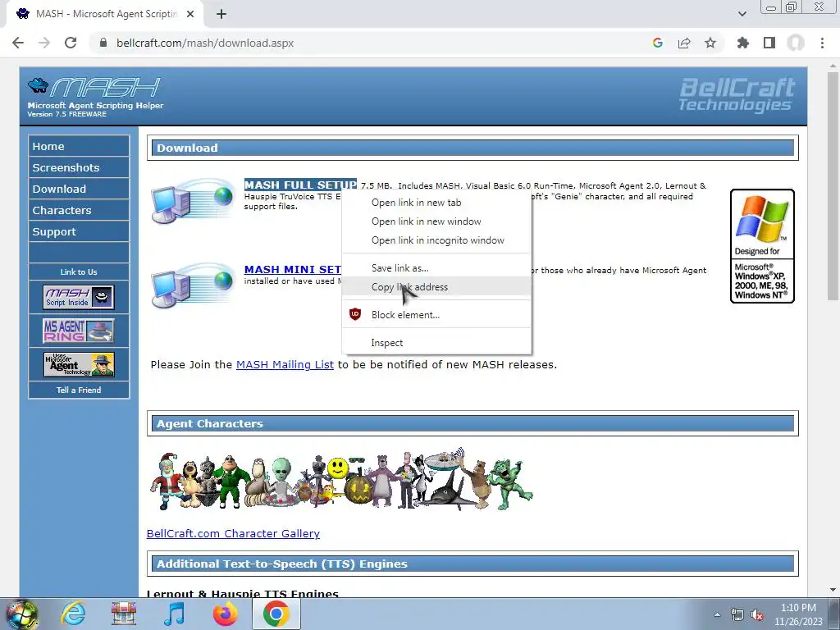Click the address bar URL
The height and width of the screenshot is (630, 840).
[205, 43]
